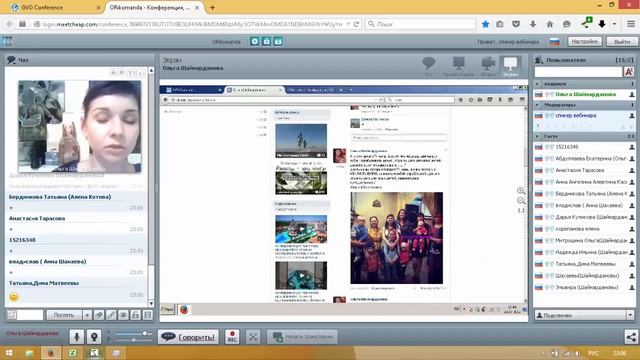
Task: Select user Ольга Шаймарданова in users list
Action: point(584,94)
